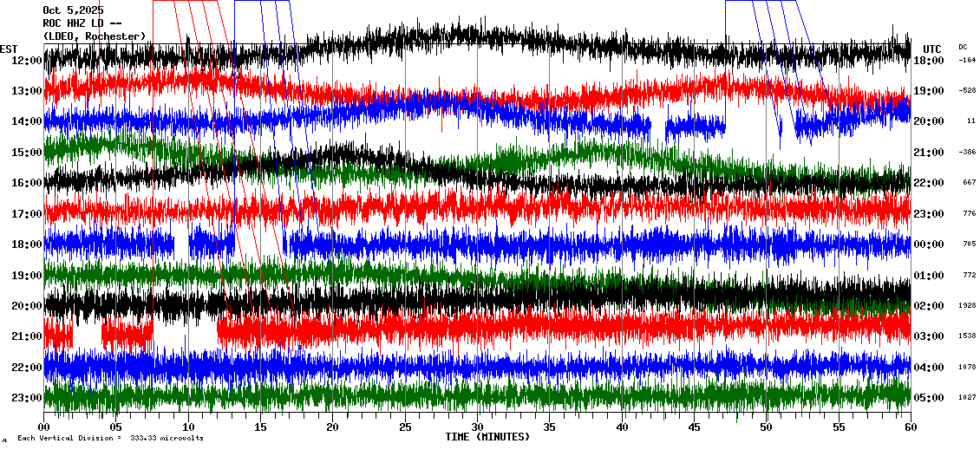The height and width of the screenshot is (450, 980).
Task: Select the DC offset value 667
Action: click(x=969, y=183)
